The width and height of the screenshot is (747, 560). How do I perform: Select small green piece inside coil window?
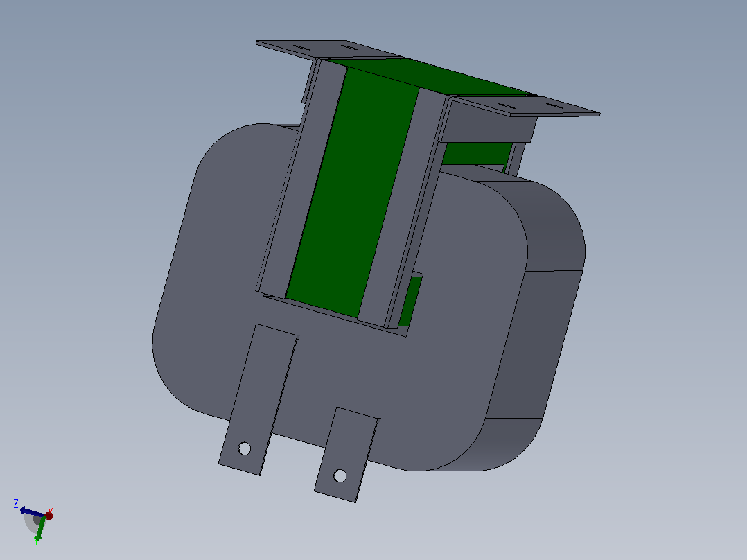tap(410, 301)
